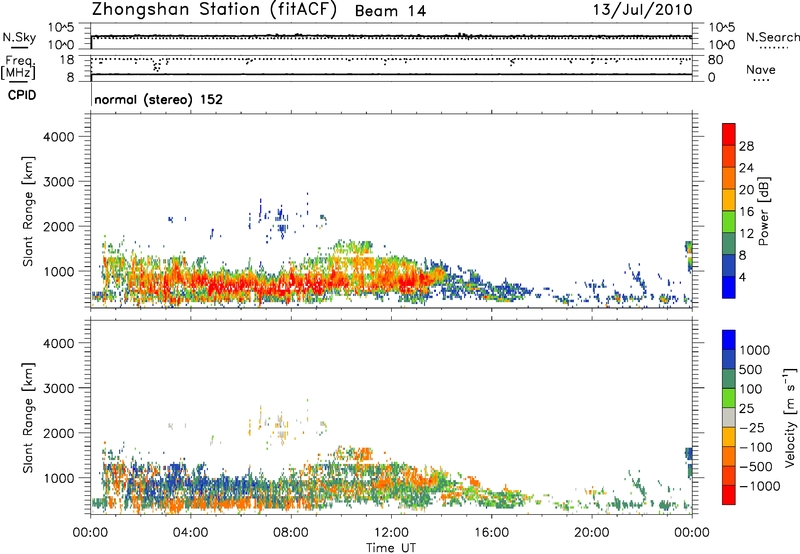Click the "Zhongshan Station (fitACF)" plot title

[x=214, y=10]
